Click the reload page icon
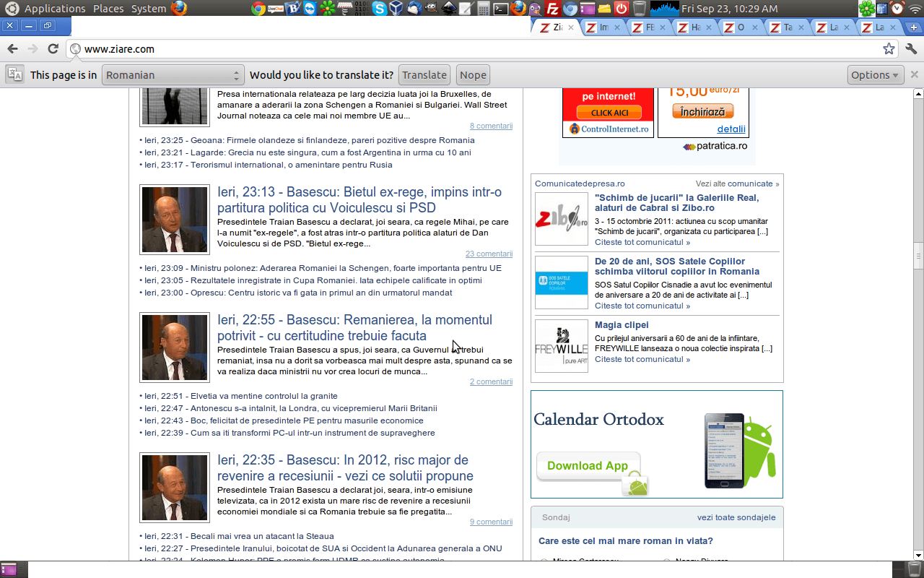 point(53,49)
